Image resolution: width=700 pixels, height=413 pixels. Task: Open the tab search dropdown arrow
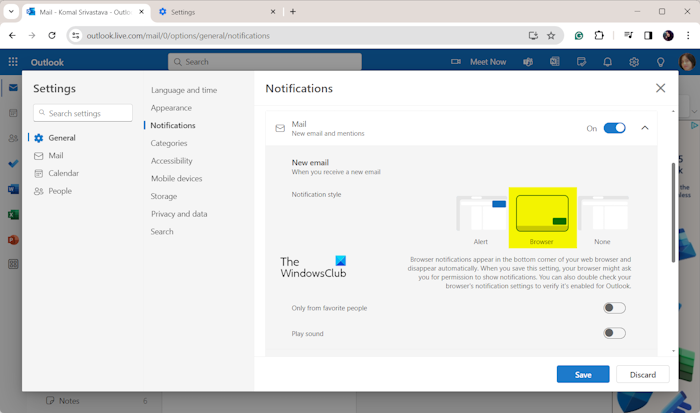[x=11, y=12]
